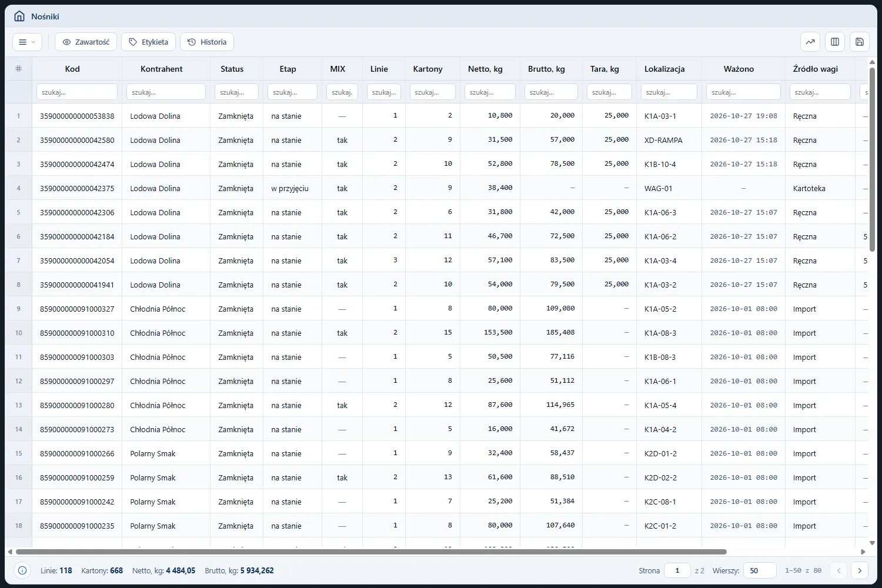Open the hamburger menu dropdown
882x588 pixels.
point(27,42)
